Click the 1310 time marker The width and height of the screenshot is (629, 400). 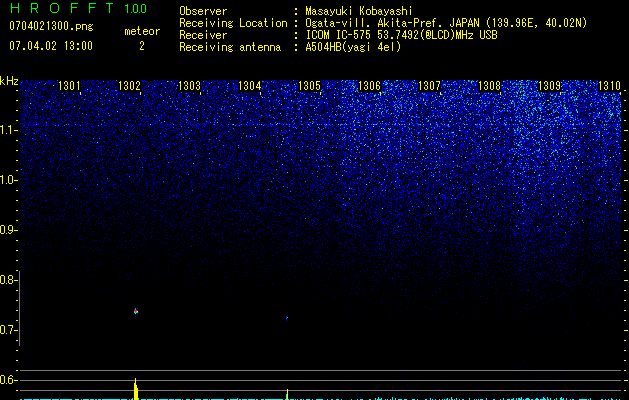pyautogui.click(x=609, y=86)
